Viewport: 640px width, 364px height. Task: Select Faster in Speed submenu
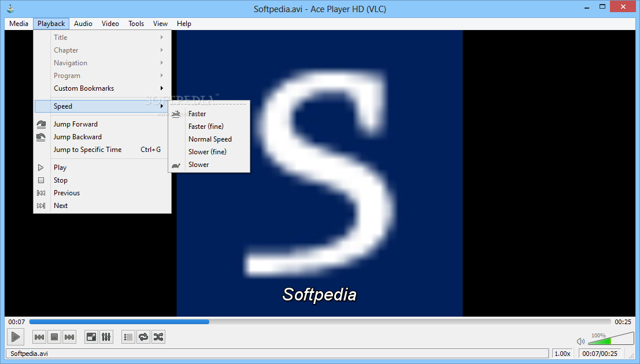click(x=209, y=114)
